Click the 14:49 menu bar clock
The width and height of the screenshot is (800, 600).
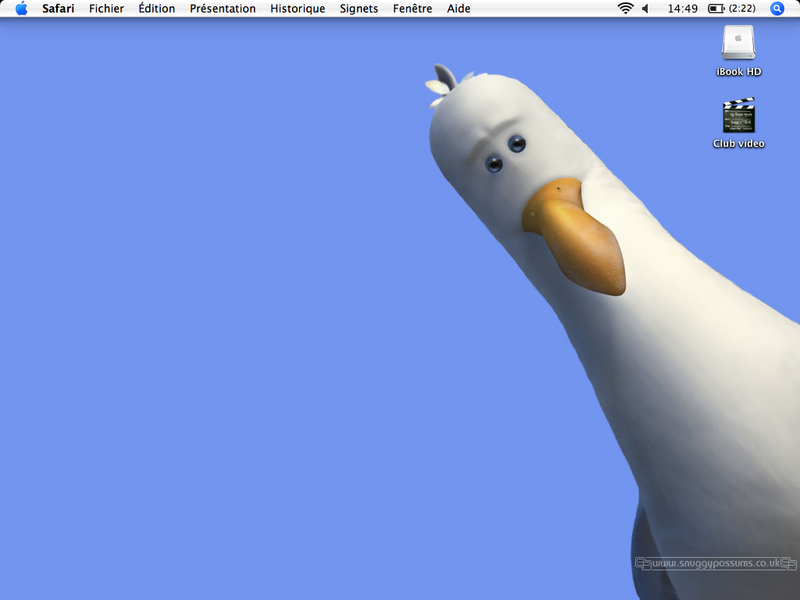coord(682,9)
